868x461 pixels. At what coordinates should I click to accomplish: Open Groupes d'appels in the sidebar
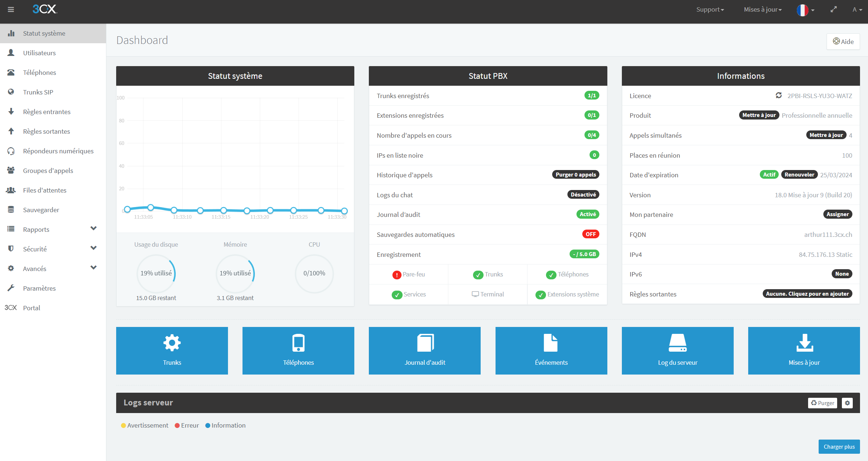[53, 171]
